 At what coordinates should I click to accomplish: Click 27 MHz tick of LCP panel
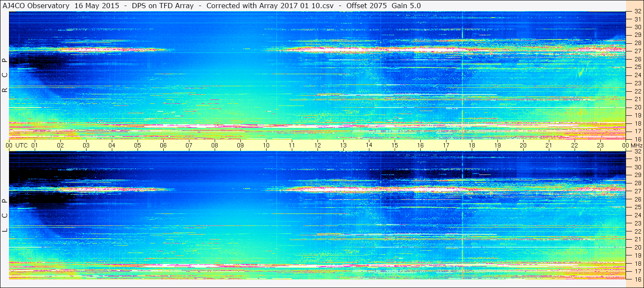pyautogui.click(x=638, y=191)
